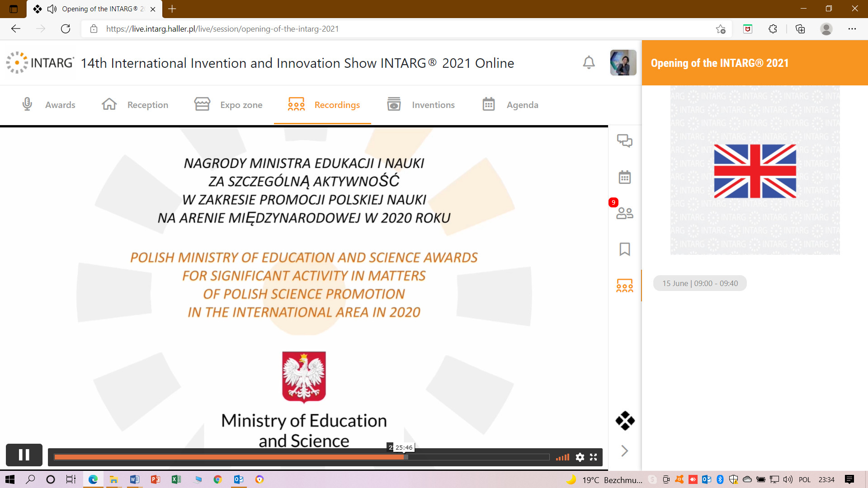This screenshot has width=868, height=488.
Task: Show participants list with 9 badge
Action: (625, 213)
